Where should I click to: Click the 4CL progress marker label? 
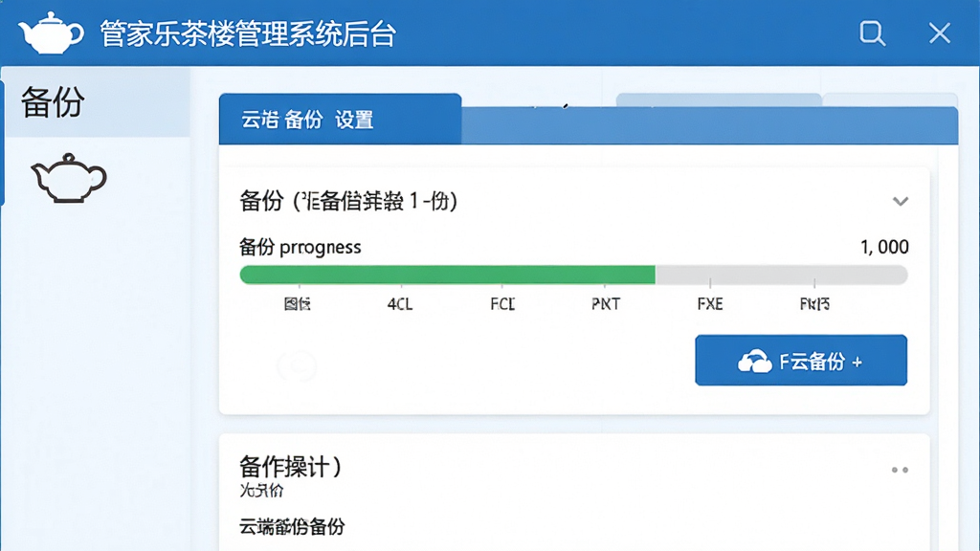click(x=400, y=304)
